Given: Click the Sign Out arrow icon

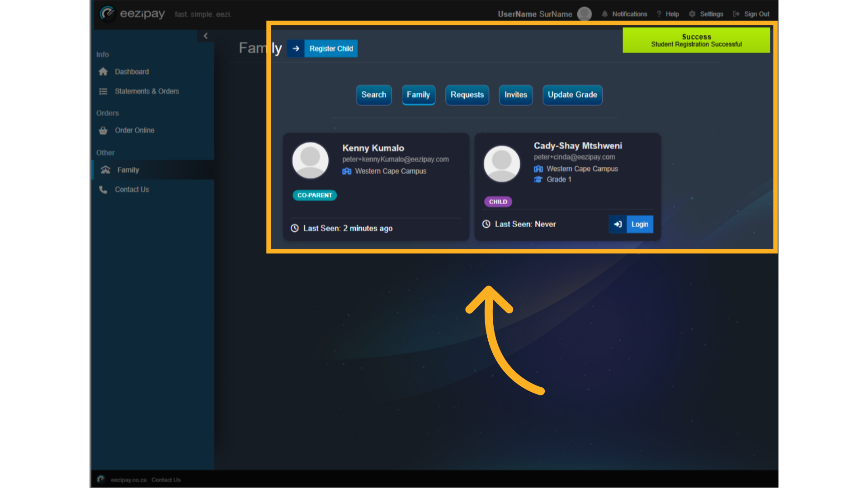Looking at the screenshot, I should tap(736, 14).
